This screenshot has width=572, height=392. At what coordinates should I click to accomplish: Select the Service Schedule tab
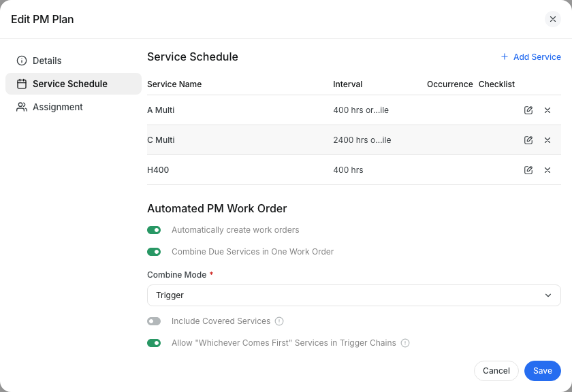tap(74, 84)
